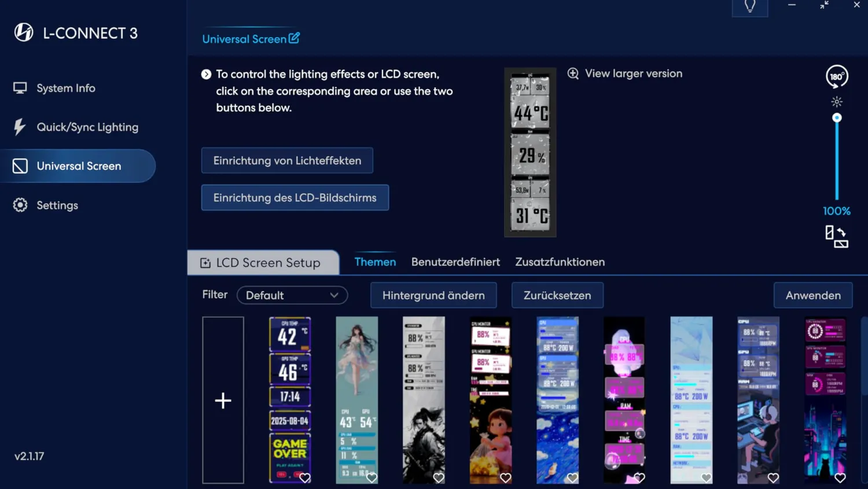The height and width of the screenshot is (489, 868).
Task: Favorite the blue starry night theme heart
Action: click(x=572, y=477)
